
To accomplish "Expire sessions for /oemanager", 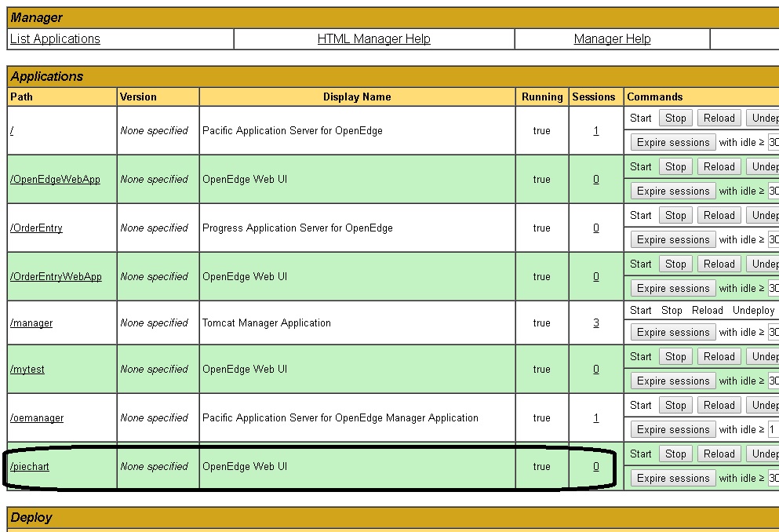I will (673, 430).
